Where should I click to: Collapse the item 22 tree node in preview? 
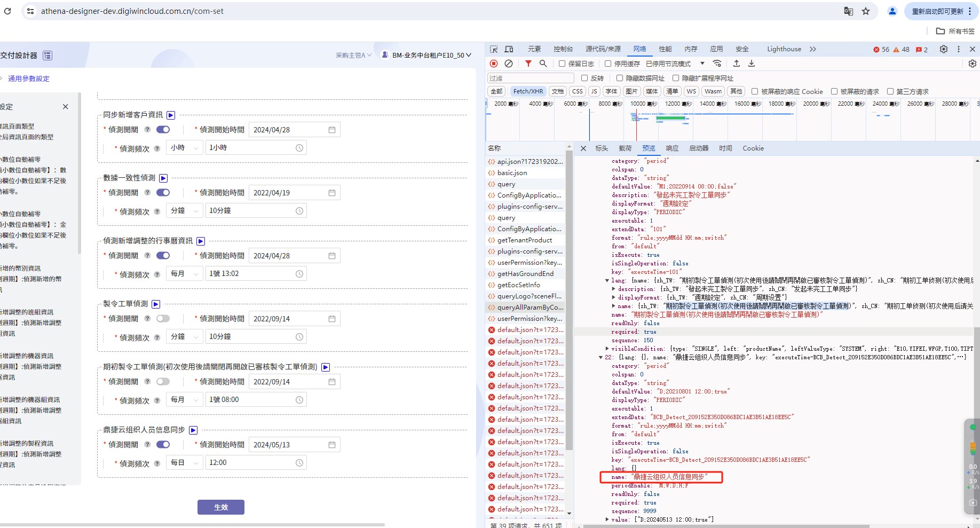point(600,358)
